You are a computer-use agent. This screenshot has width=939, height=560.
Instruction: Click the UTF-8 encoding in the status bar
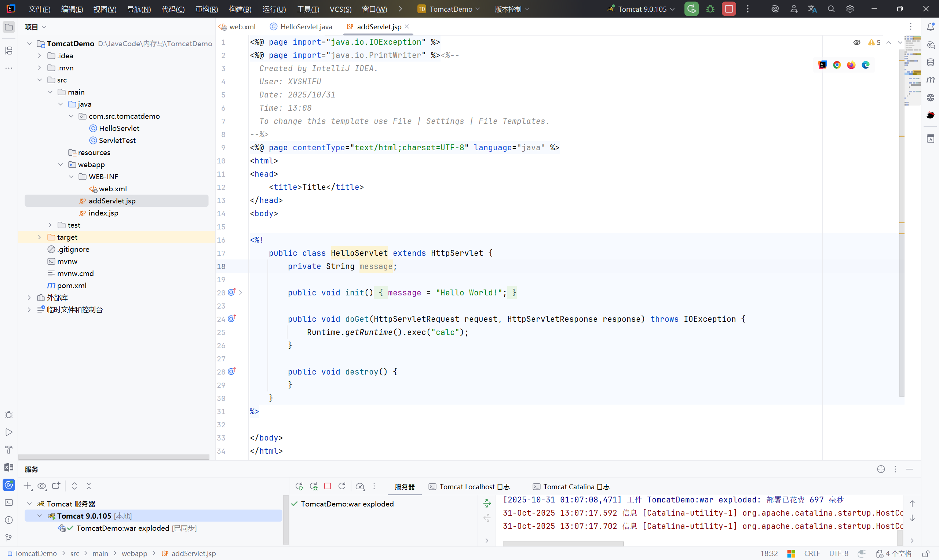tap(838, 553)
